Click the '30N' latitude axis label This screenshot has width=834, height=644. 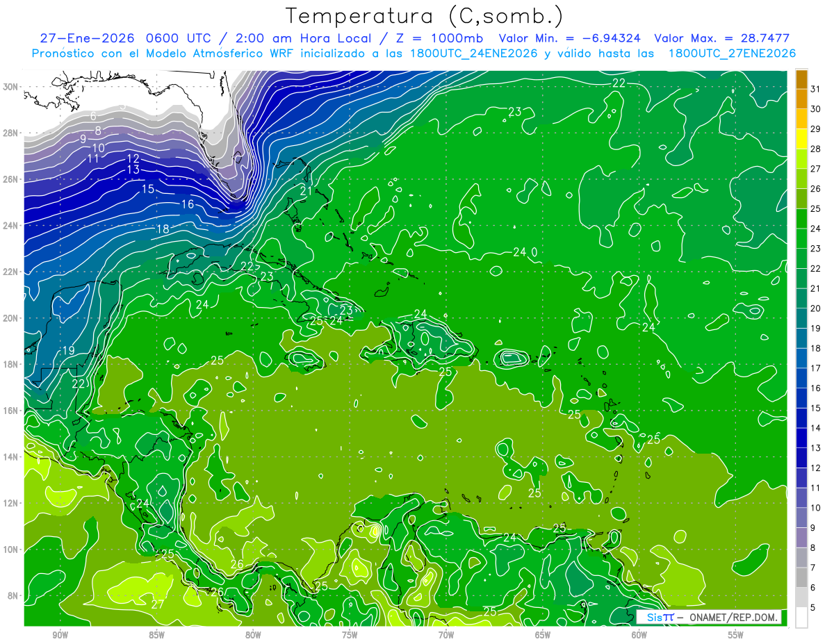tap(10, 87)
